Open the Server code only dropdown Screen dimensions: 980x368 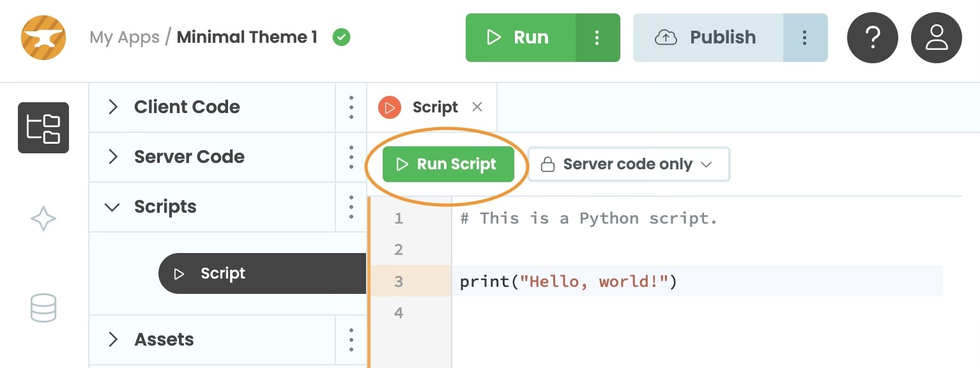coord(629,165)
